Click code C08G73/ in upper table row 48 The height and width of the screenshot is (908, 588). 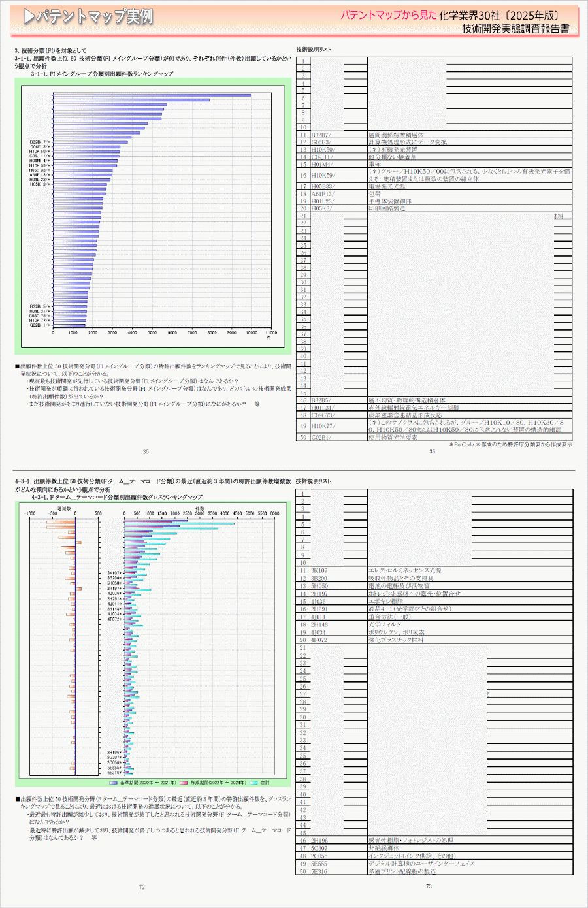[323, 415]
